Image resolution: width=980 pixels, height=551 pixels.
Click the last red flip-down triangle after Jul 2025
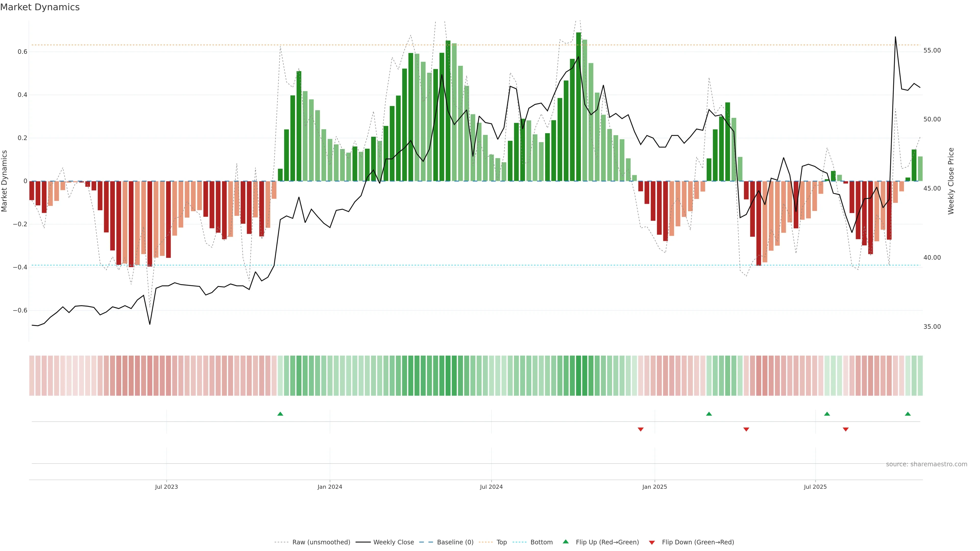846,429
